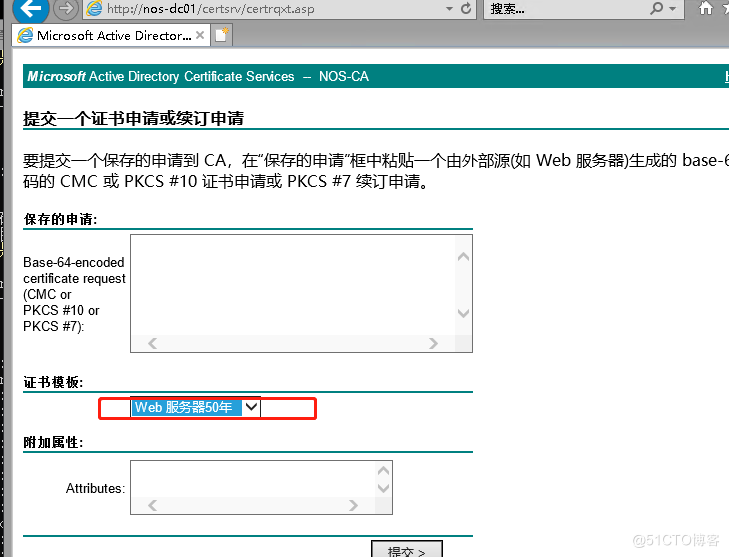
Task: Click the request box scroll down arrow
Action: (x=463, y=313)
